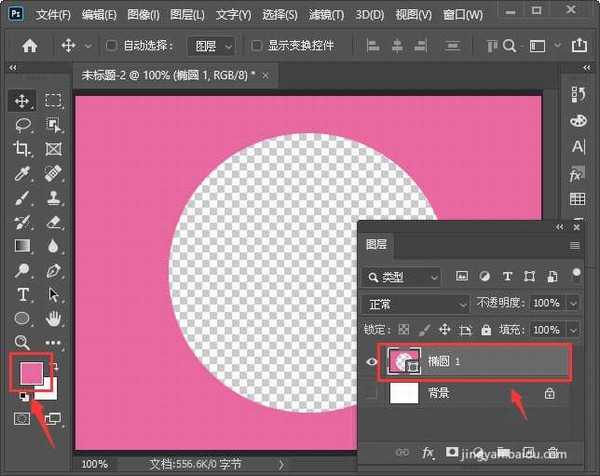Select the Move tool
The width and height of the screenshot is (600, 476).
pyautogui.click(x=22, y=101)
